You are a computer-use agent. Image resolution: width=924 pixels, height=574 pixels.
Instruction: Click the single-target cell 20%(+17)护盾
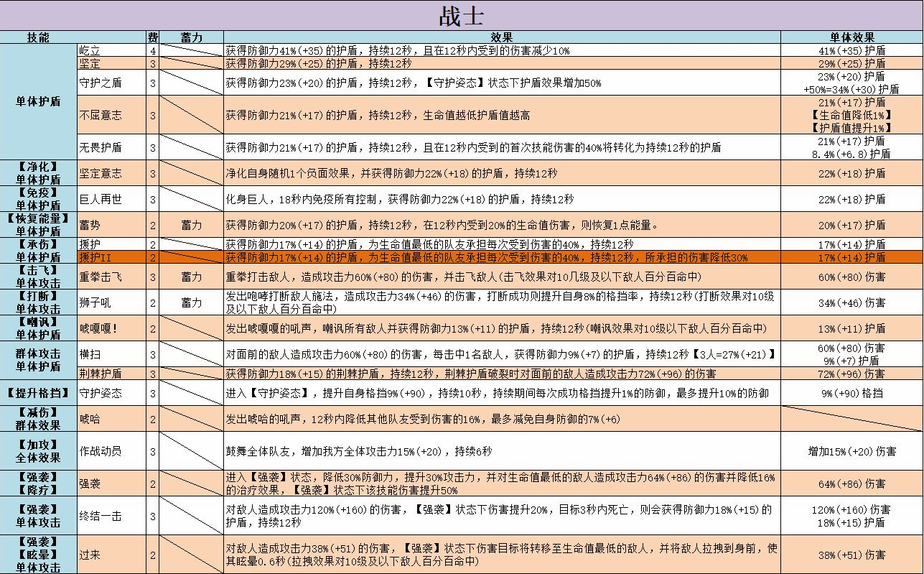click(852, 225)
